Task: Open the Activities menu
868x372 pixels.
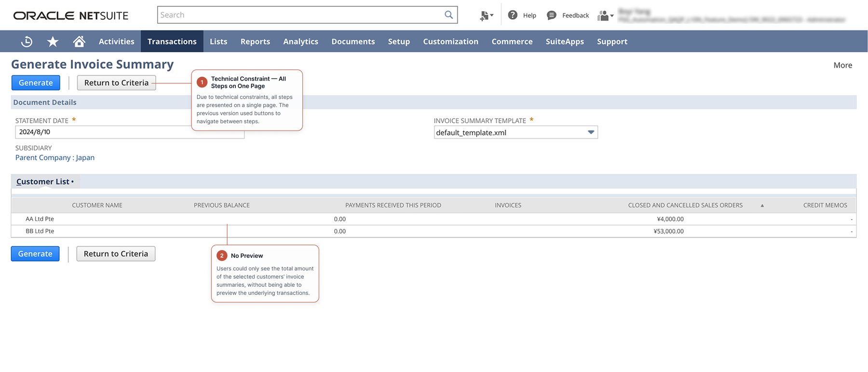Action: 116,41
